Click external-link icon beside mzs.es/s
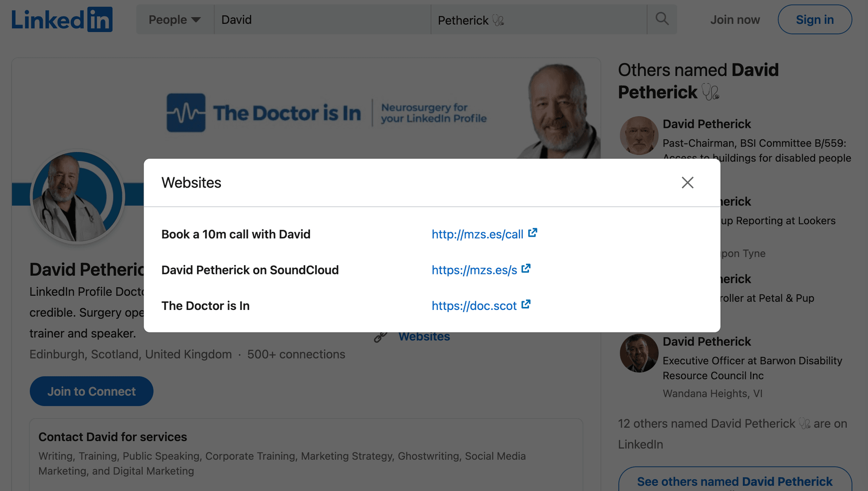This screenshot has width=868, height=491. 526,269
